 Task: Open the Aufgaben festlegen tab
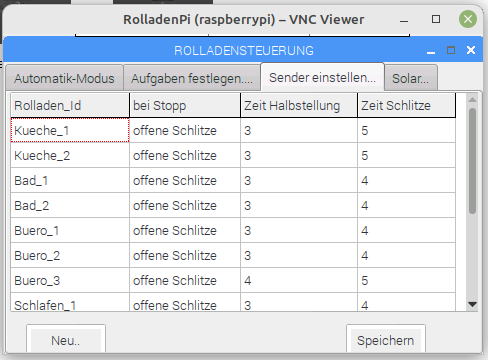tap(192, 78)
